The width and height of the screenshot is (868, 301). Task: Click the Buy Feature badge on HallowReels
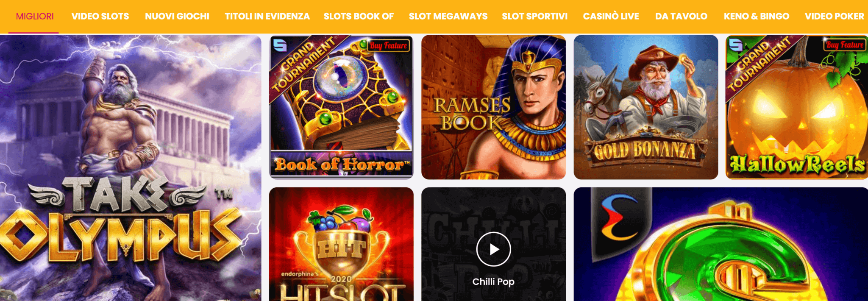(x=844, y=45)
